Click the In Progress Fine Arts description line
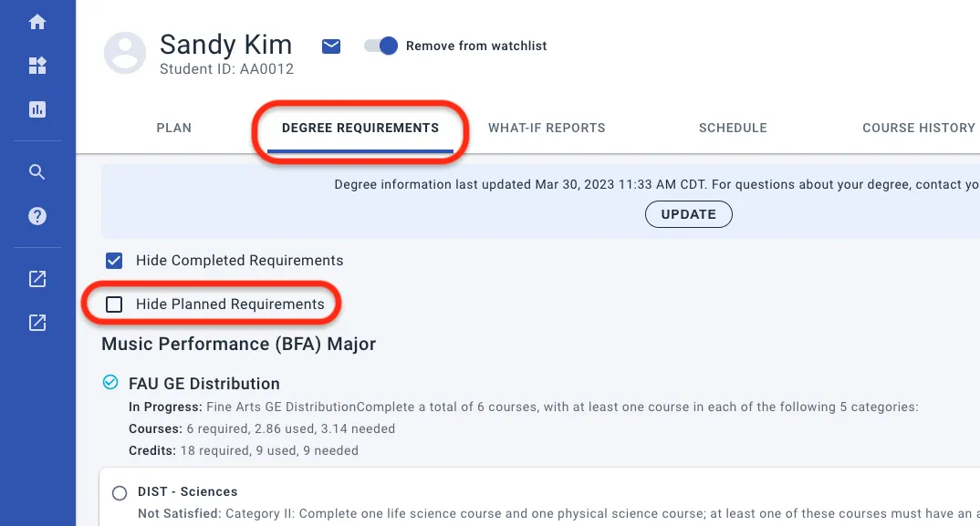The width and height of the screenshot is (980, 526). coord(524,407)
